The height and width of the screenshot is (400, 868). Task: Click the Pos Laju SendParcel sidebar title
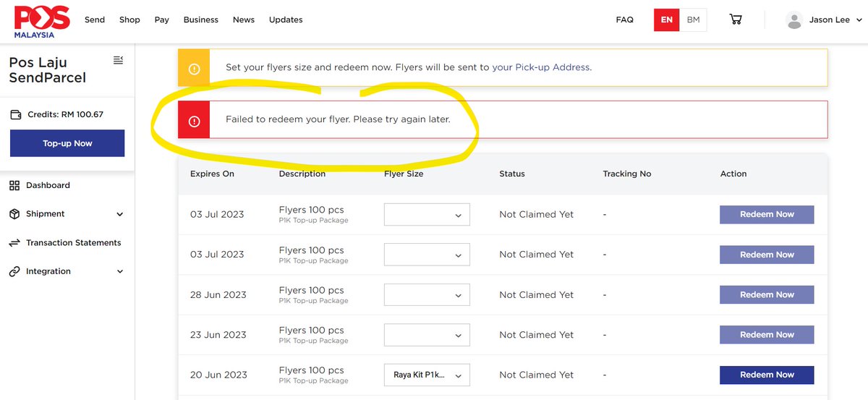47,69
